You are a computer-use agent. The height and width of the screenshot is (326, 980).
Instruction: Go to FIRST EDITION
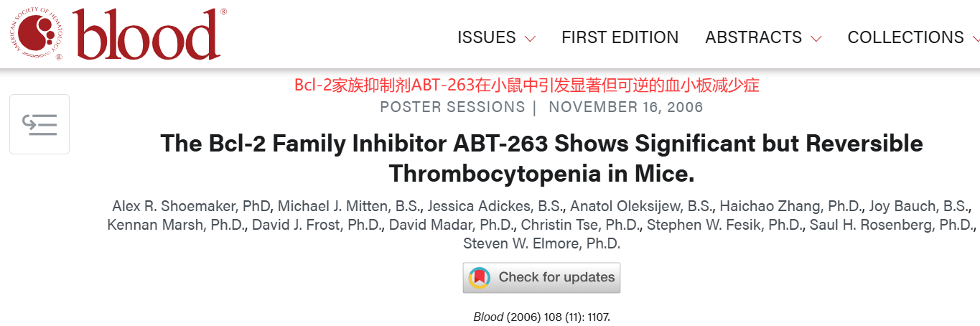[x=620, y=37]
